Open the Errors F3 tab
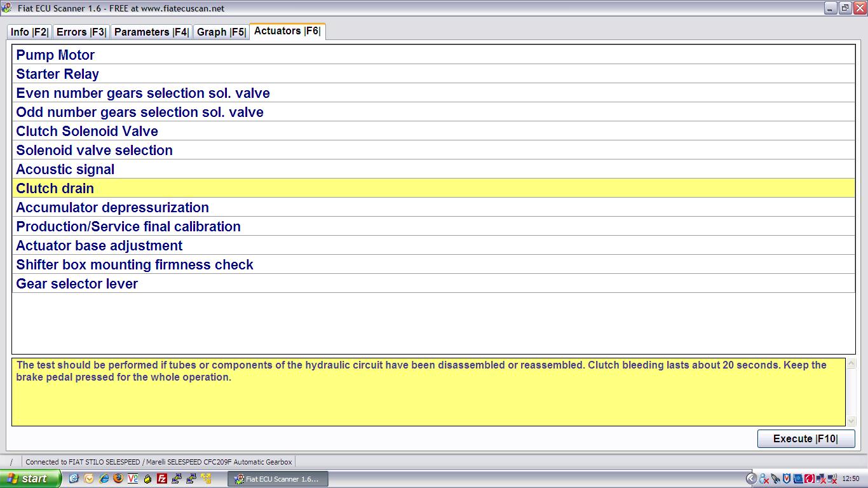The height and width of the screenshot is (488, 868). tap(81, 32)
